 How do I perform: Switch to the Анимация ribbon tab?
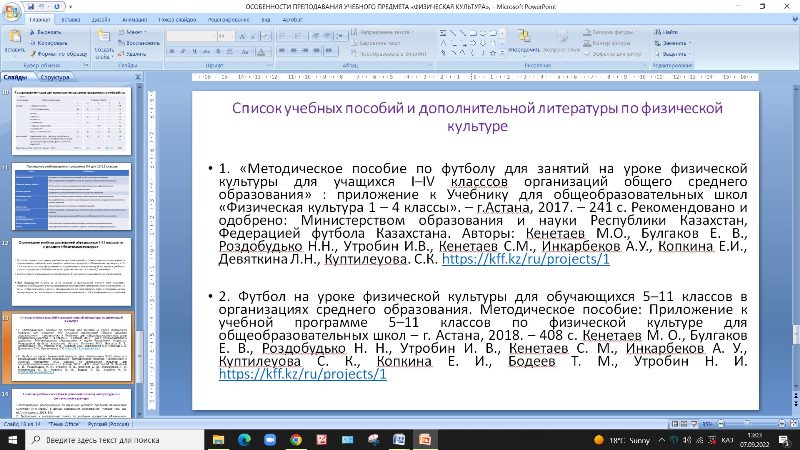[x=135, y=19]
